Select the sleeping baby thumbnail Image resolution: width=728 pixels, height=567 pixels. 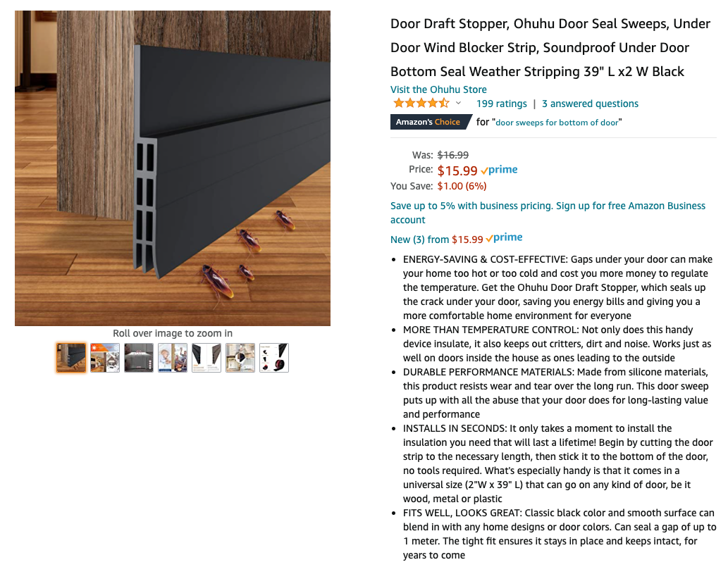pos(173,358)
